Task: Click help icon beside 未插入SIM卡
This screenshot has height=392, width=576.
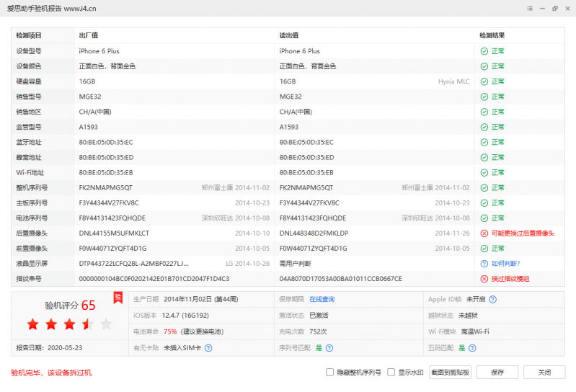Action: click(x=208, y=348)
